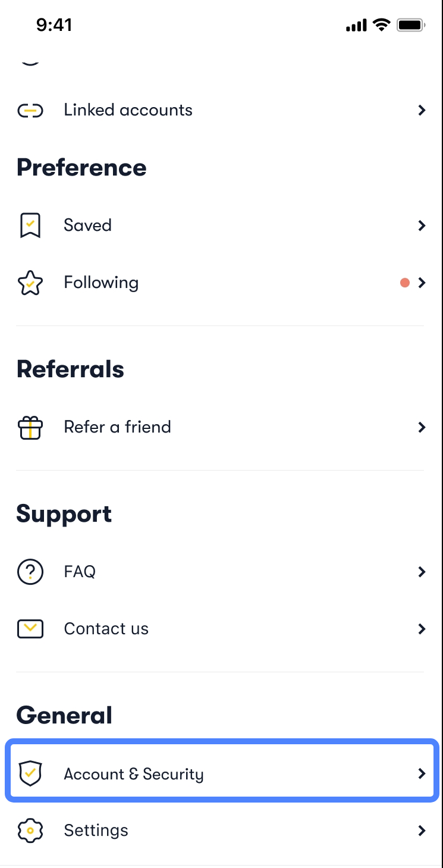Tap the Saved label
443x868 pixels.
pos(88,225)
